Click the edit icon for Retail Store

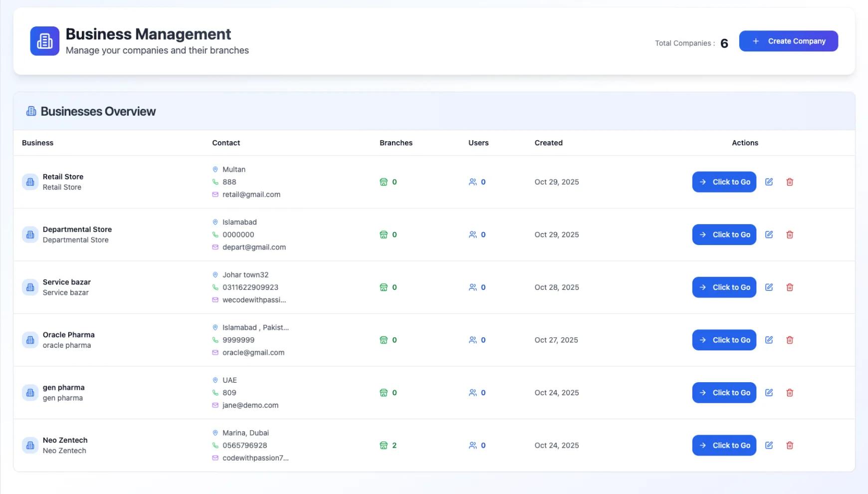(x=769, y=182)
